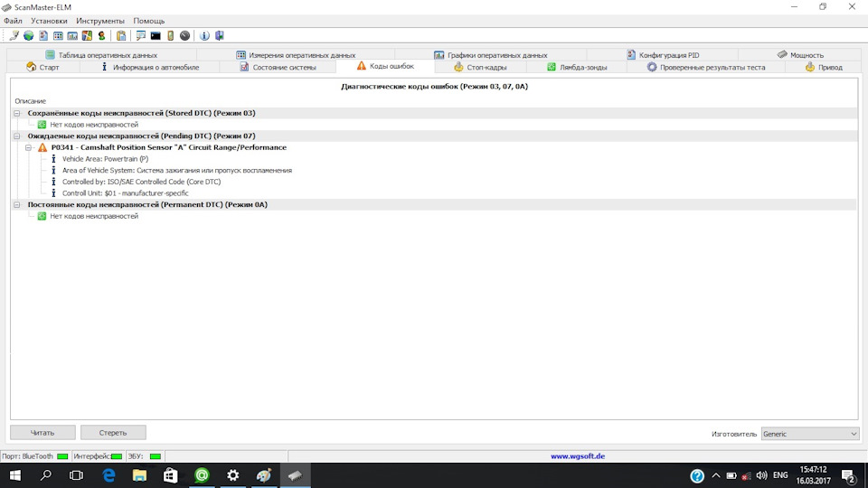Viewport: 868px width, 488px height.
Task: Open Microsoft Edge from taskbar
Action: (x=108, y=475)
